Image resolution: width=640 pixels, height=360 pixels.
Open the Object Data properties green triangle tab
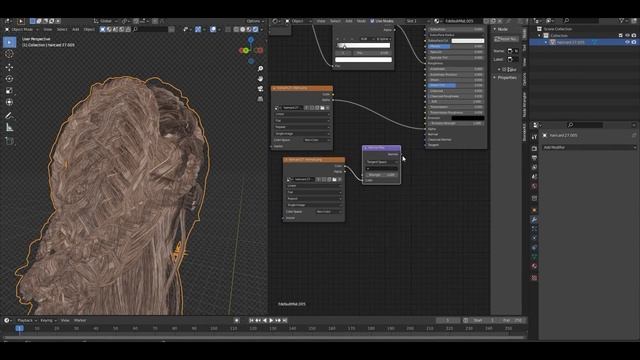[534, 257]
